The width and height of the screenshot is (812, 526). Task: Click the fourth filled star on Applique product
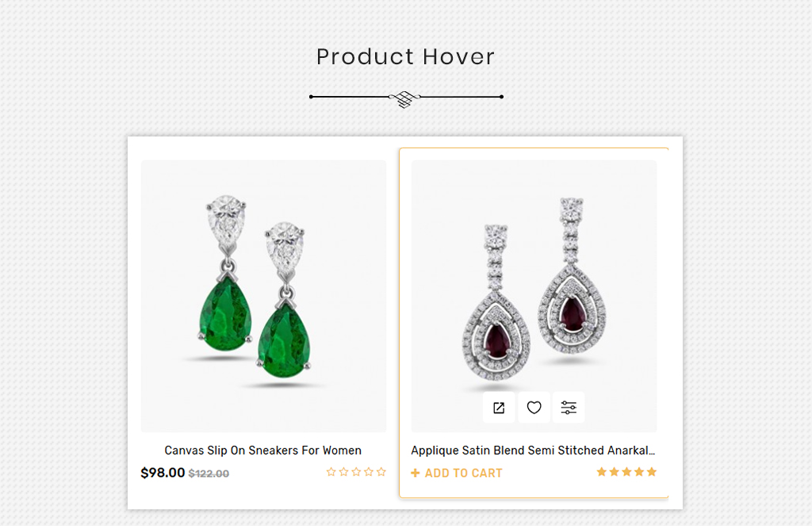pyautogui.click(x=639, y=471)
